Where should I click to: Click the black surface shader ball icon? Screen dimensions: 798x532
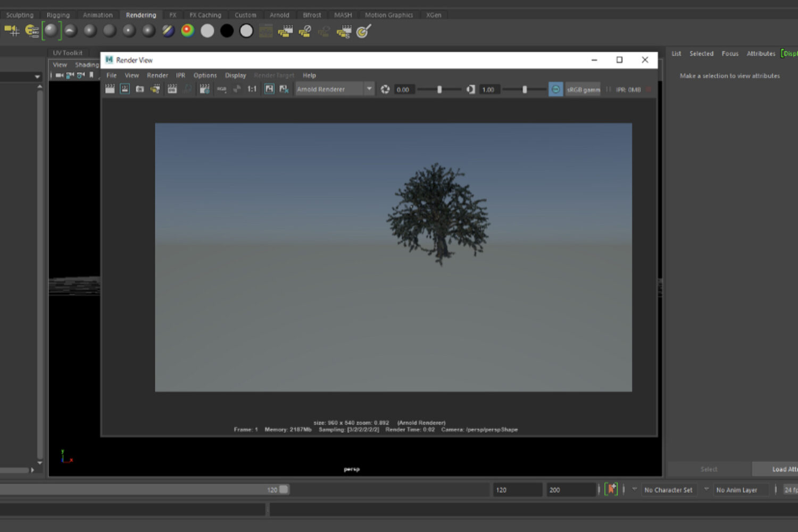[x=227, y=31]
